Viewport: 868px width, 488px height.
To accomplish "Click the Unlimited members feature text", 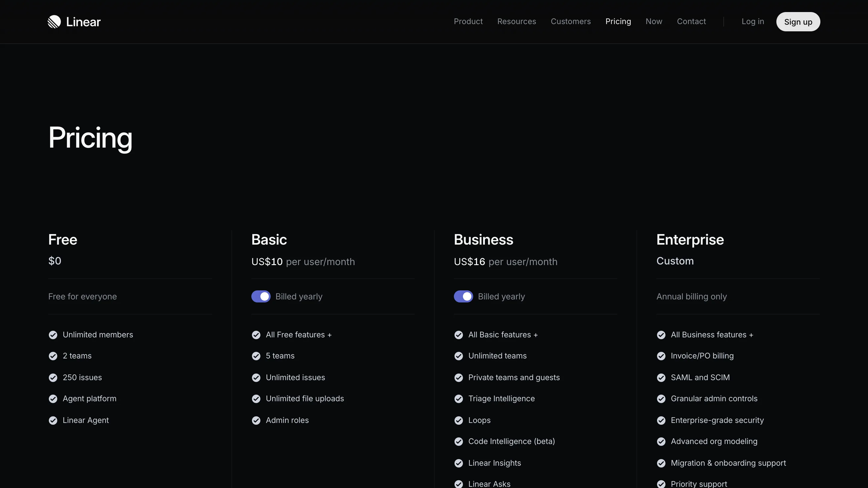I will tap(98, 335).
